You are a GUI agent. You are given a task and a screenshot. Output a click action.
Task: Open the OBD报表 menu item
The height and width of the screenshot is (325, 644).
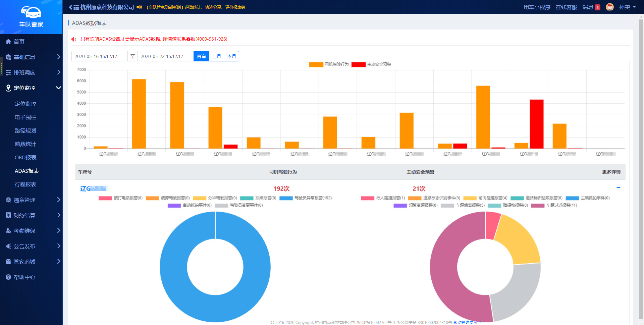tap(25, 157)
